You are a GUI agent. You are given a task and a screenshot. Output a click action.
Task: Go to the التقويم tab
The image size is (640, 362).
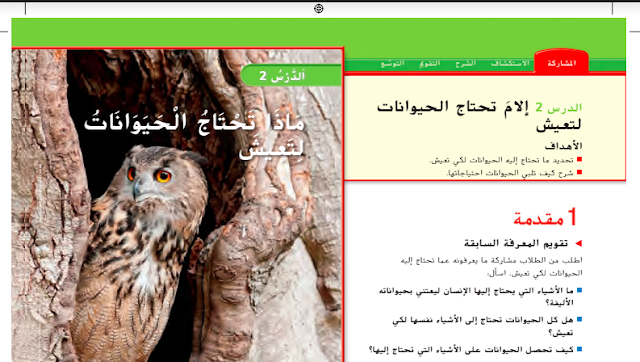point(429,64)
